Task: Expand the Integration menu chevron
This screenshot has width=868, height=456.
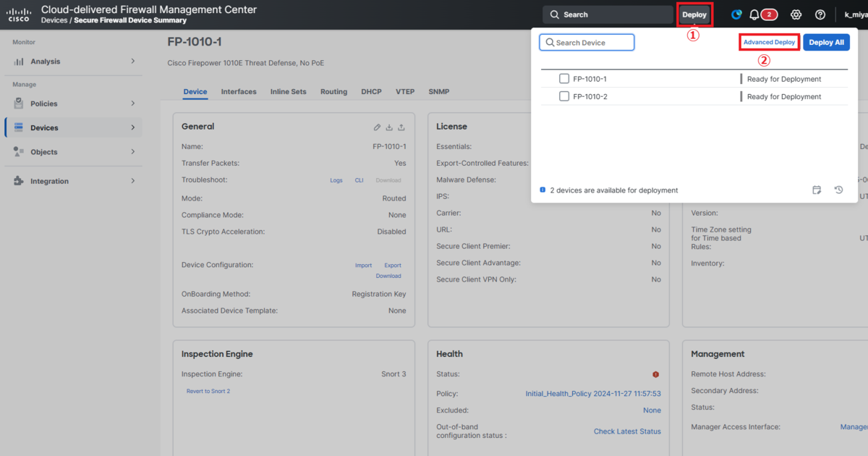Action: pos(133,181)
